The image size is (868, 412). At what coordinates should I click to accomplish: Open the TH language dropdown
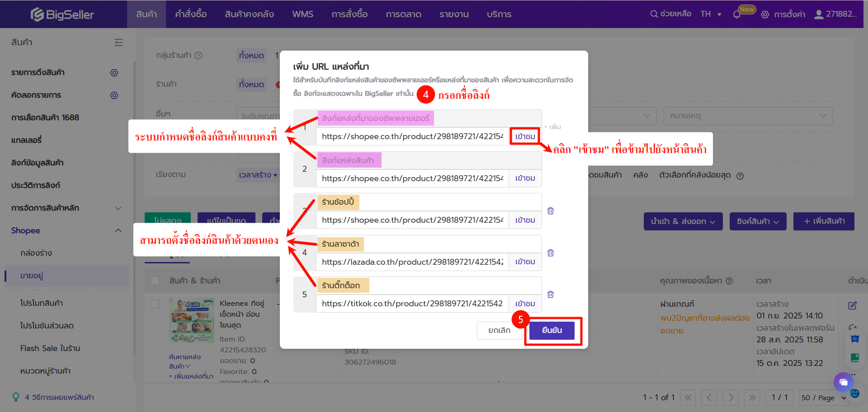[711, 14]
